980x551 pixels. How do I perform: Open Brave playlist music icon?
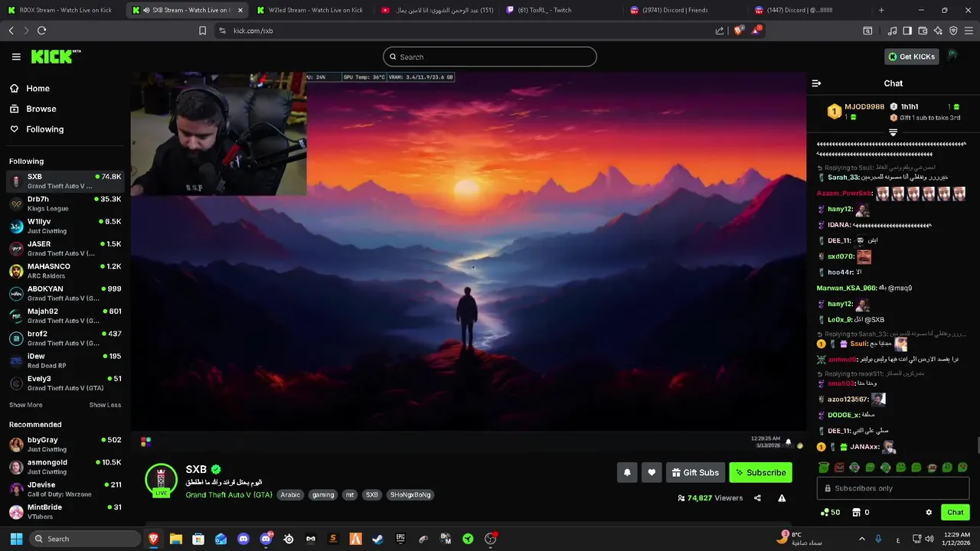[x=892, y=31]
